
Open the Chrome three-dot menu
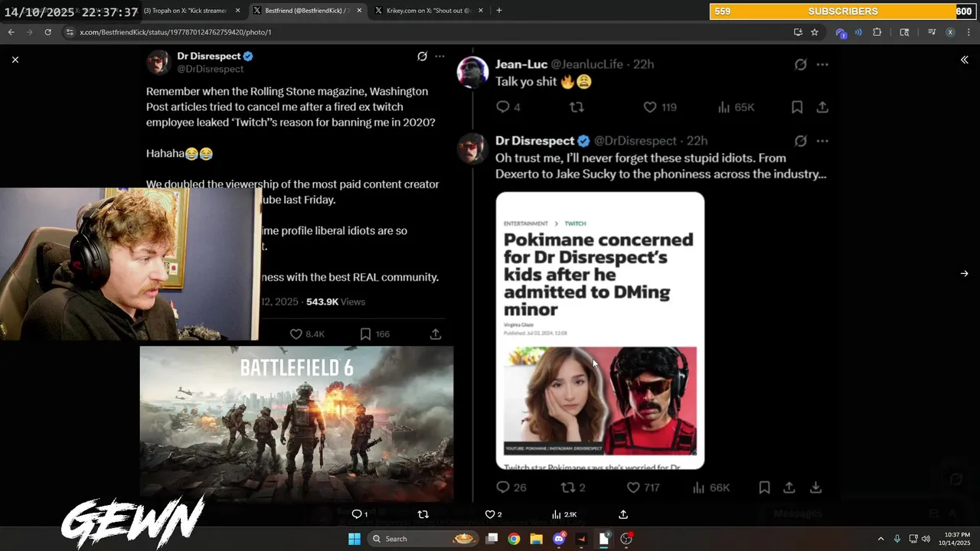(x=969, y=32)
